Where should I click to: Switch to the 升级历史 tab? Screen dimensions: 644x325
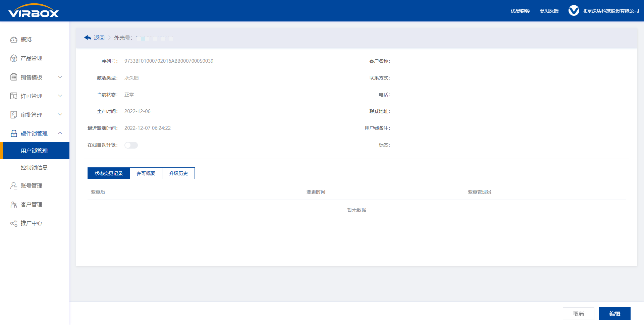coord(178,173)
